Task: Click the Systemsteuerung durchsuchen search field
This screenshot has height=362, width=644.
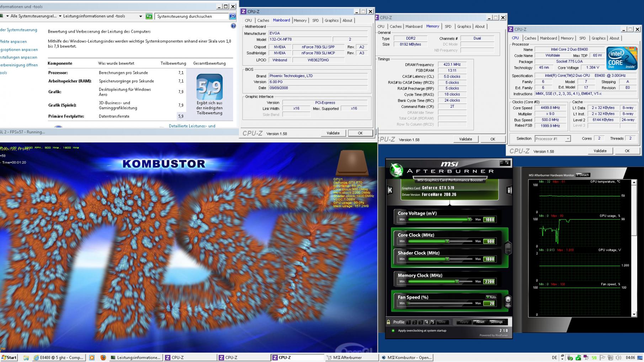Action: (x=192, y=16)
